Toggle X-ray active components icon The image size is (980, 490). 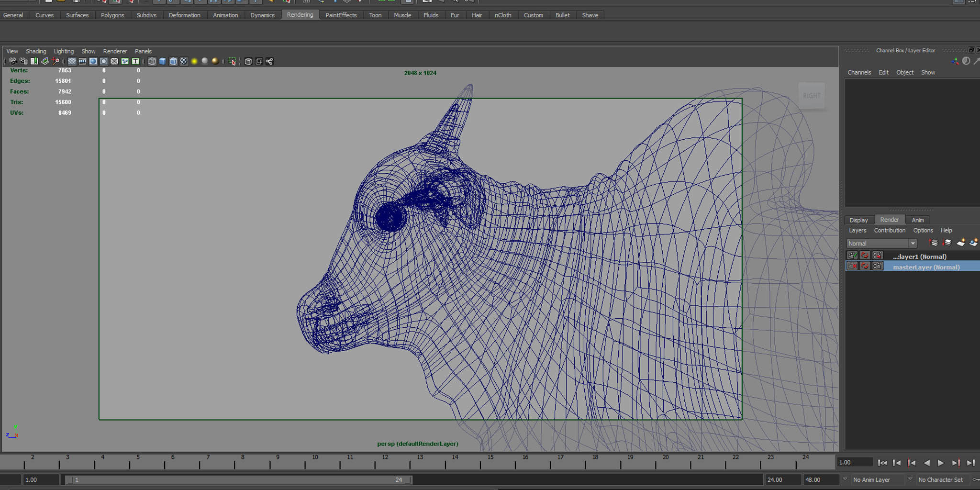[x=259, y=61]
